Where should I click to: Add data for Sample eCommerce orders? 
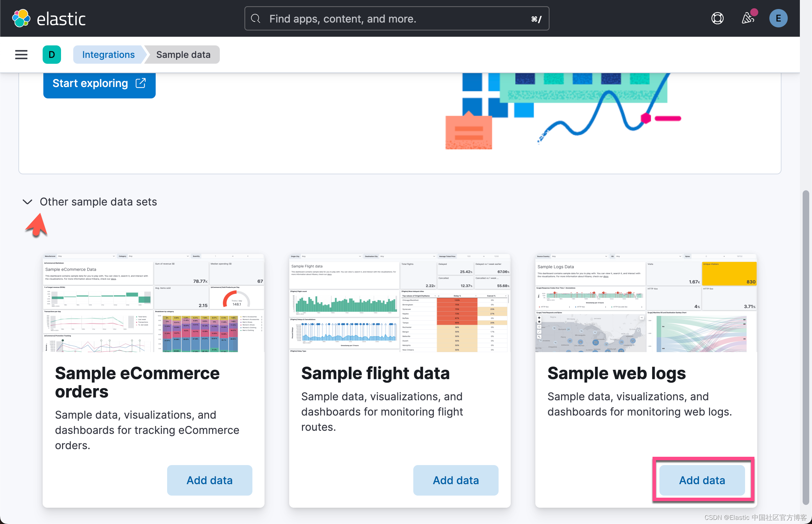tap(209, 480)
